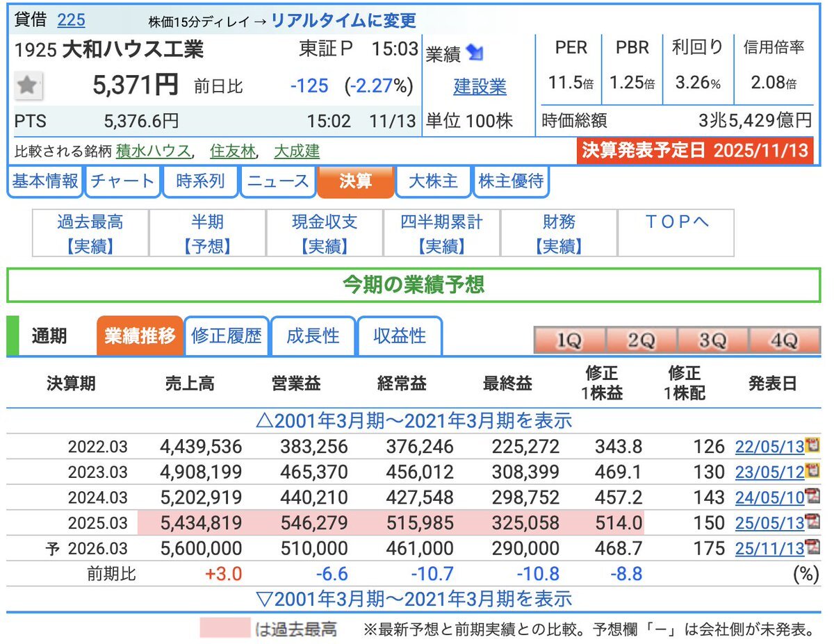Select the 決算 tab
Viewport: 834px width, 644px height.
pos(355,182)
